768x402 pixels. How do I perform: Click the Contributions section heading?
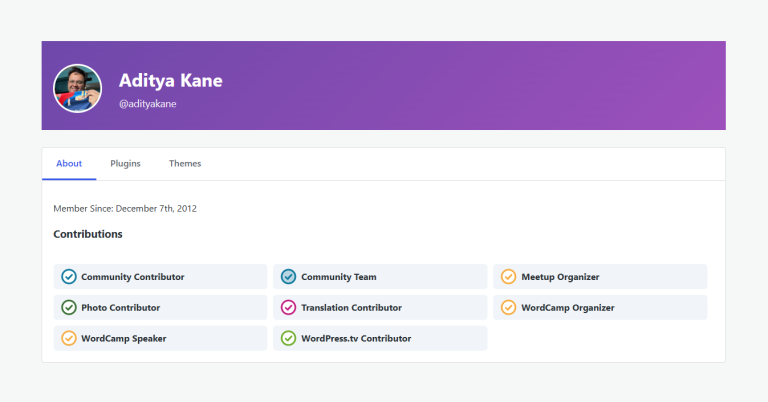88,234
